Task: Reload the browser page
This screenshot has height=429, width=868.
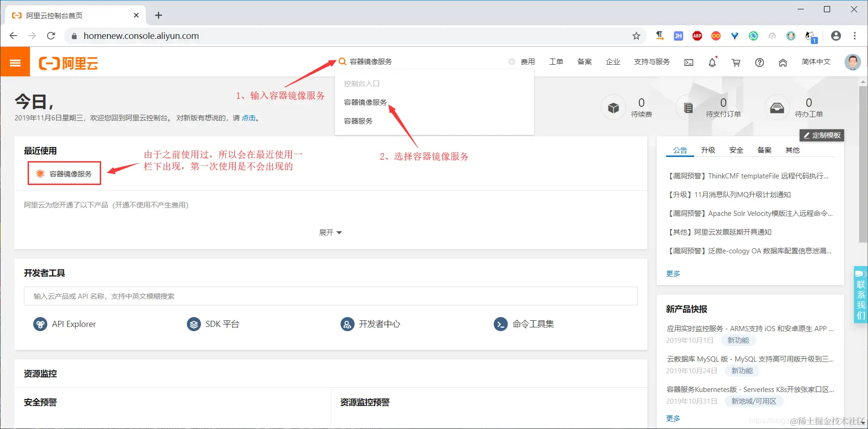Action: tap(51, 36)
